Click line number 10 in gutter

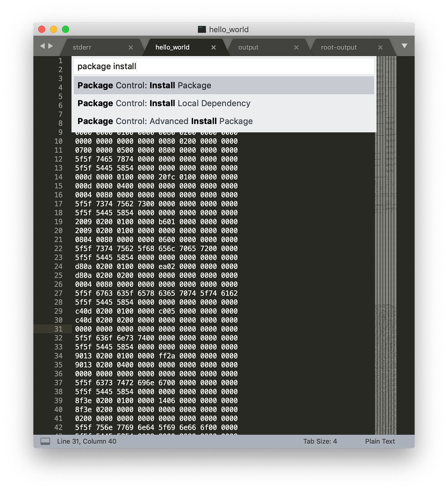pyautogui.click(x=58, y=141)
